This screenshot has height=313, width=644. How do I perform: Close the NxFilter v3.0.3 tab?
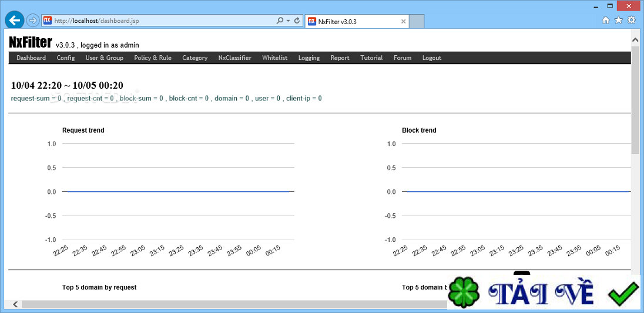tap(403, 22)
